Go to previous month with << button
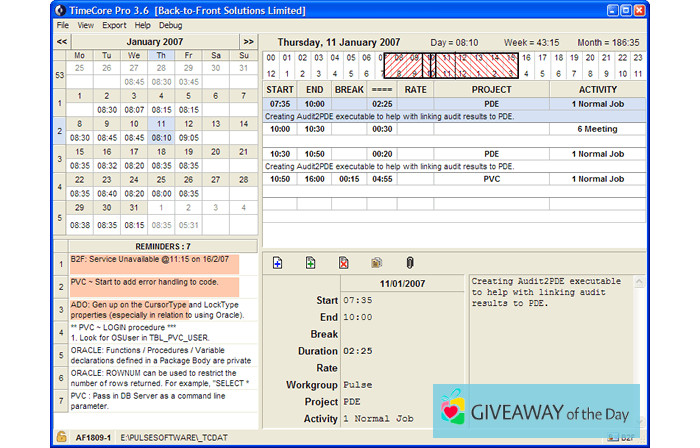700x448 pixels. [x=62, y=41]
